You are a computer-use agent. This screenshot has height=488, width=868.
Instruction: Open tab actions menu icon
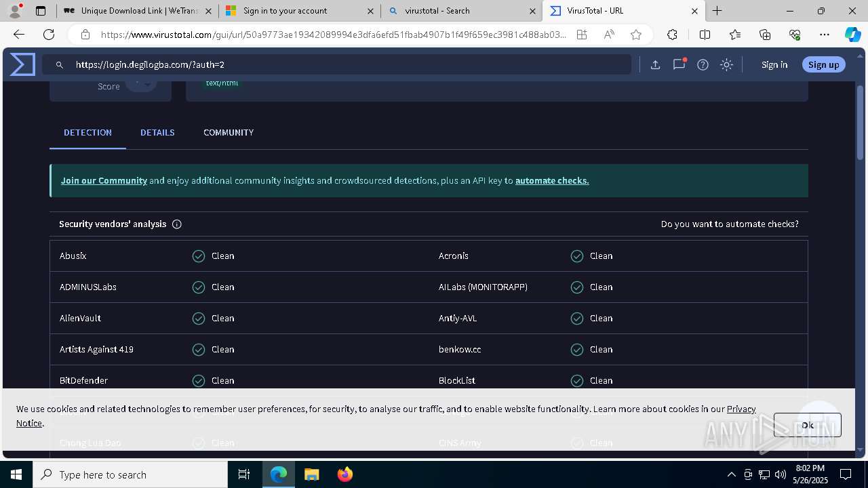41,11
